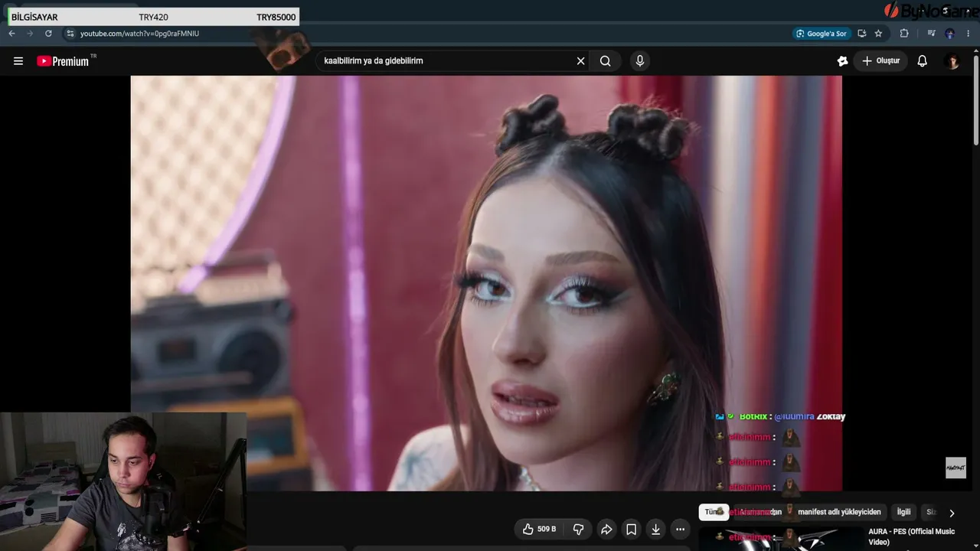This screenshot has width=980, height=551.
Task: Go forward in the browser
Action: coord(30,34)
